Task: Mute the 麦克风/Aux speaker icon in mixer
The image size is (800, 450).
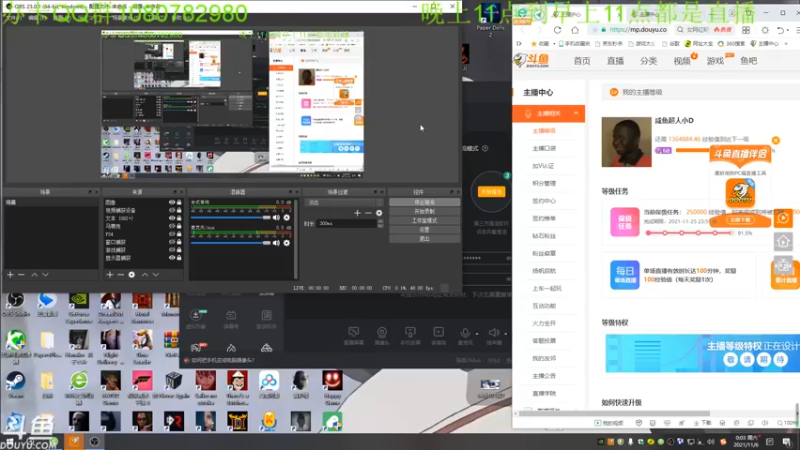Action: pos(276,243)
